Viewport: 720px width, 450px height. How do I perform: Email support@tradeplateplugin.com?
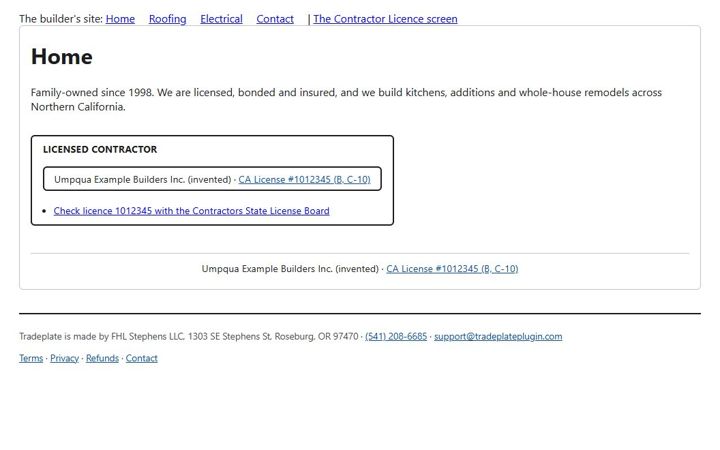[x=498, y=336]
